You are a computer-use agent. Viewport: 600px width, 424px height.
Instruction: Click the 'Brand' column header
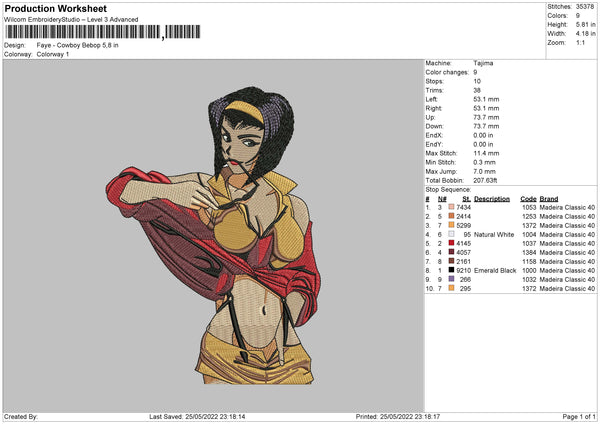coord(549,199)
